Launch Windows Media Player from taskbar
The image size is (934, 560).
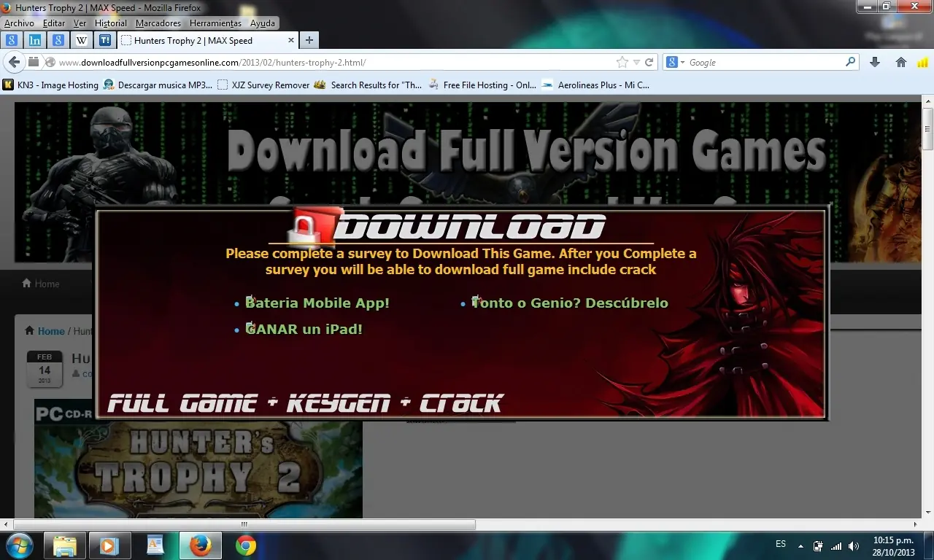pos(109,545)
